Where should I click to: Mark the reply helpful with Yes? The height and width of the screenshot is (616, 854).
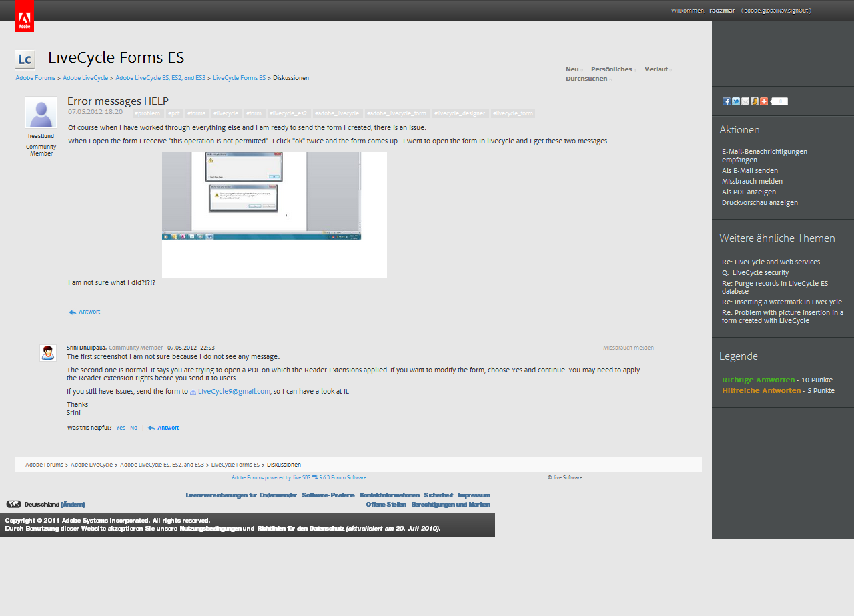pyautogui.click(x=121, y=428)
